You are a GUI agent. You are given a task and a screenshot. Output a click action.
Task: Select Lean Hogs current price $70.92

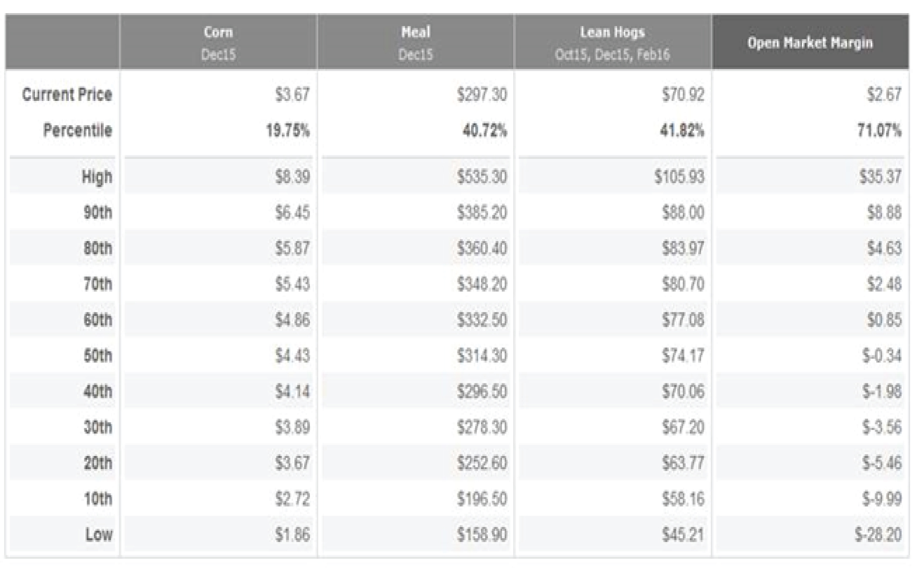(x=683, y=95)
